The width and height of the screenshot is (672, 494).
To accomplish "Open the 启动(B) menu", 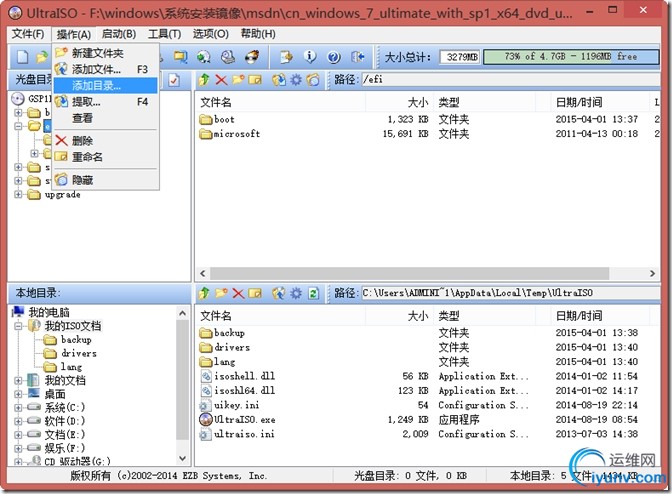I will point(119,34).
